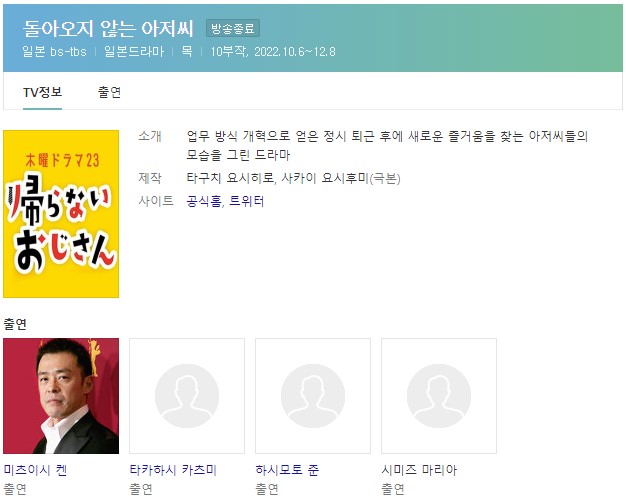
Task: Click 사카이 요시후미 writer name
Action: [325, 178]
